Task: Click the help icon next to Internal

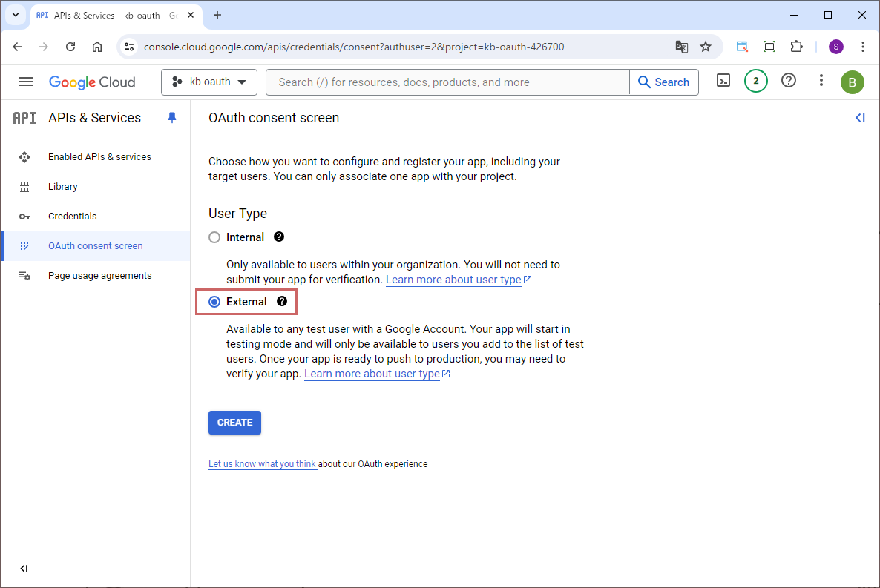Action: [x=279, y=237]
